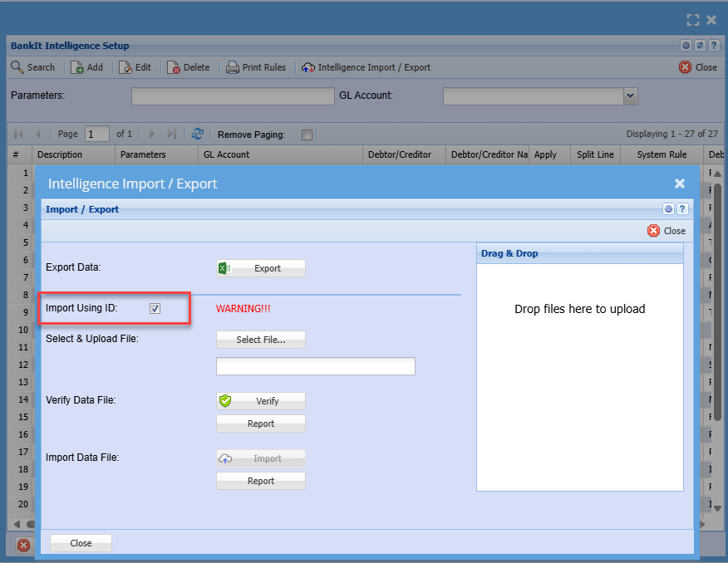Click the Edit rule toolbar icon
Screen dimensions: 728x563
[125, 67]
